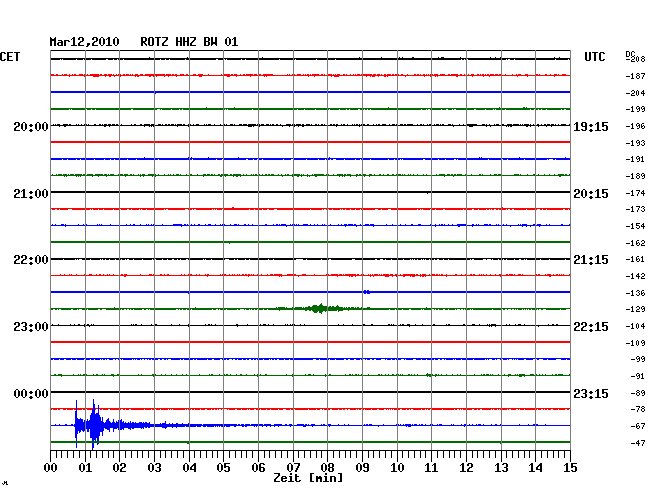
Task: Click the large blue earthquake burst near minute 01
Action: pyautogui.click(x=96, y=425)
